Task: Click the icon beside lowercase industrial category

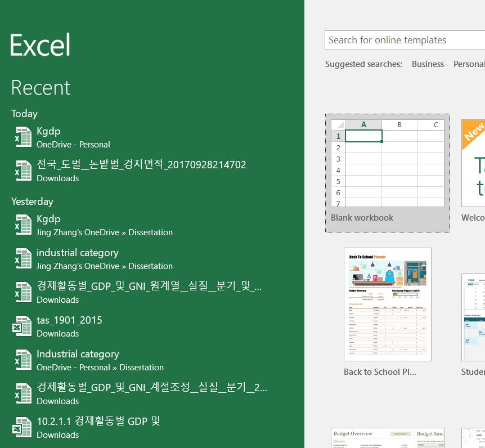Action: (x=23, y=259)
